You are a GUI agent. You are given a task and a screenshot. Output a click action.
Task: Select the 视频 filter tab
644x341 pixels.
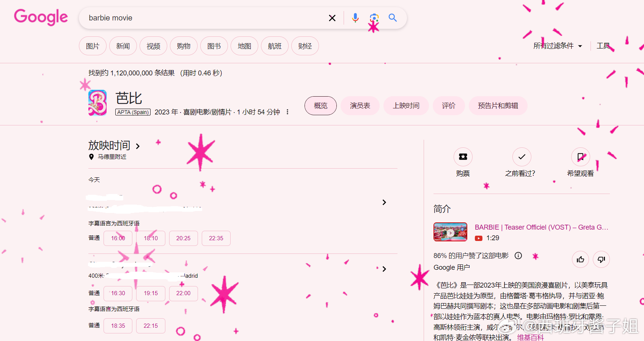(153, 46)
